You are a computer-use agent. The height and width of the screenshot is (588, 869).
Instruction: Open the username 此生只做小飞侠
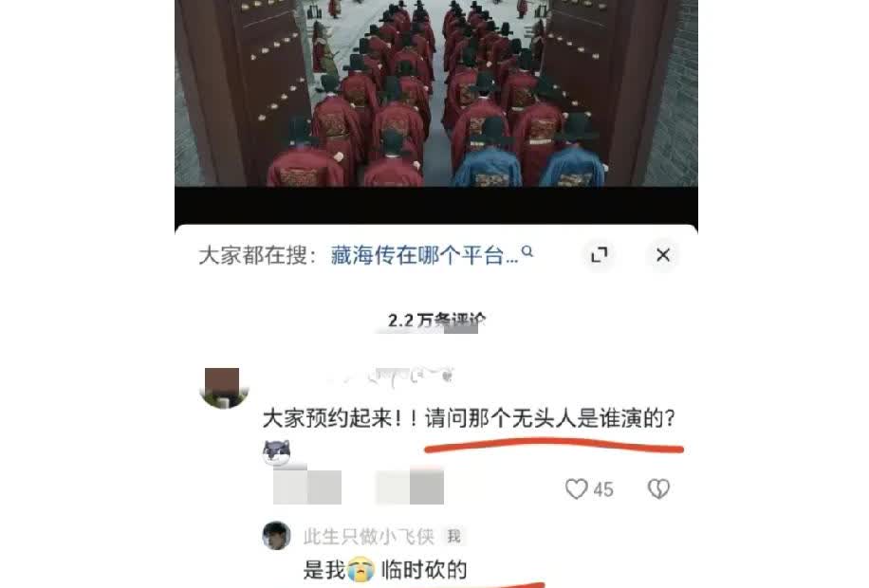point(368,537)
